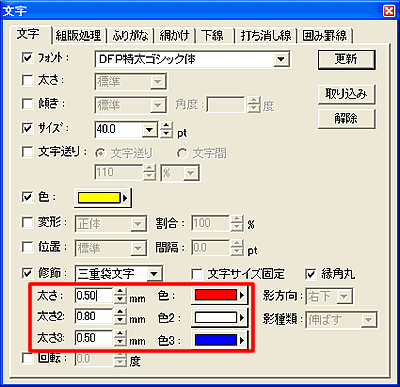The width and height of the screenshot is (400, 387).
Task: Switch to the 組版処理 tab
Action: click(78, 35)
